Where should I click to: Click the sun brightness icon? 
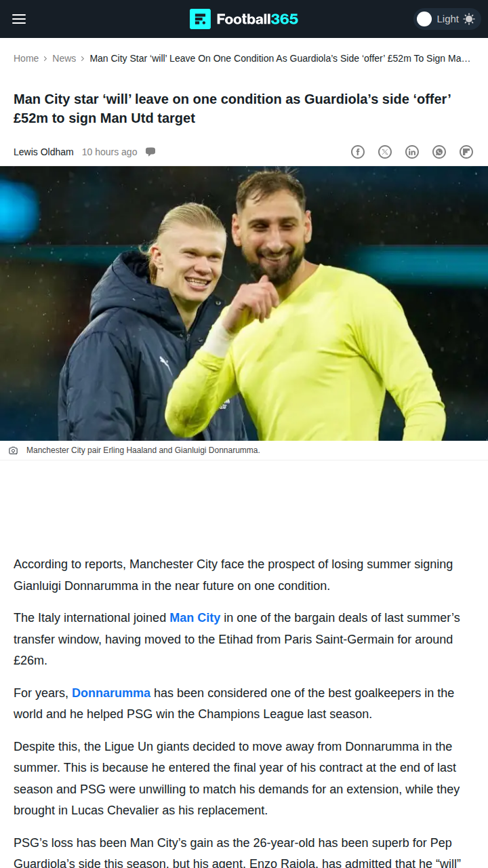tap(469, 19)
